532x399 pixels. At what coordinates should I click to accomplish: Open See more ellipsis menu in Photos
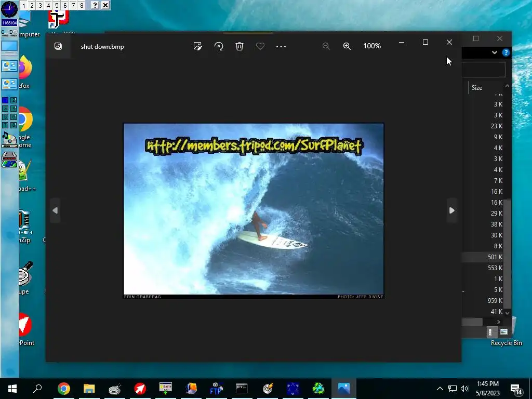tap(281, 46)
